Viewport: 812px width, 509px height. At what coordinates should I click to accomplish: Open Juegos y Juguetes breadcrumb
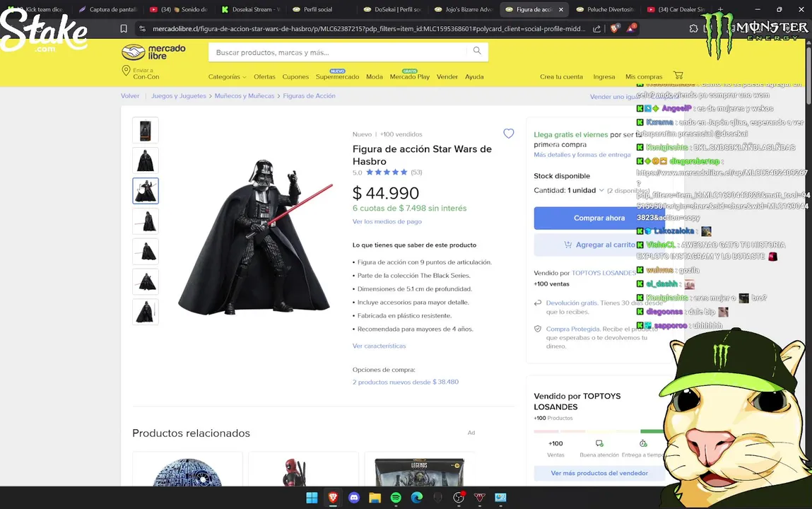pos(179,96)
